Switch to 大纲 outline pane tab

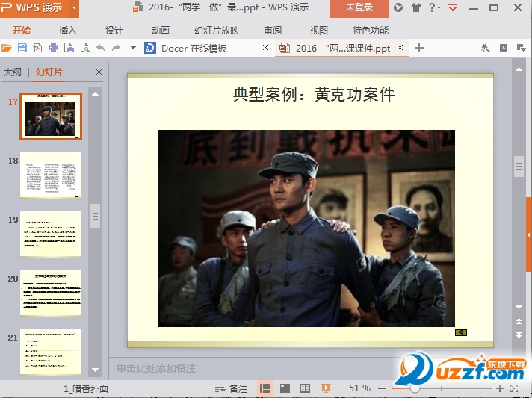(x=13, y=72)
